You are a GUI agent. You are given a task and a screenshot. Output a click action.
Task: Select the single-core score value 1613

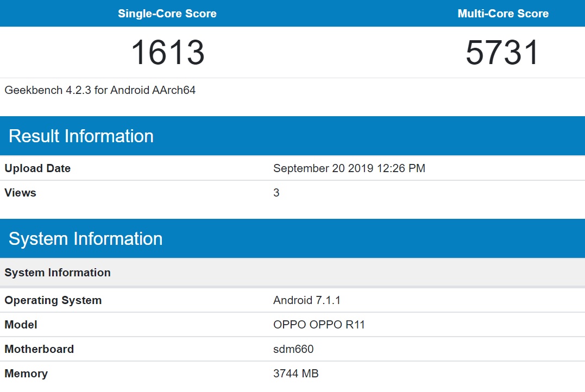pos(167,52)
